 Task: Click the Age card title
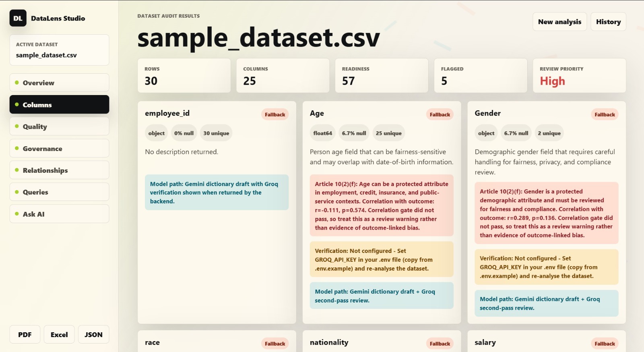click(x=317, y=113)
